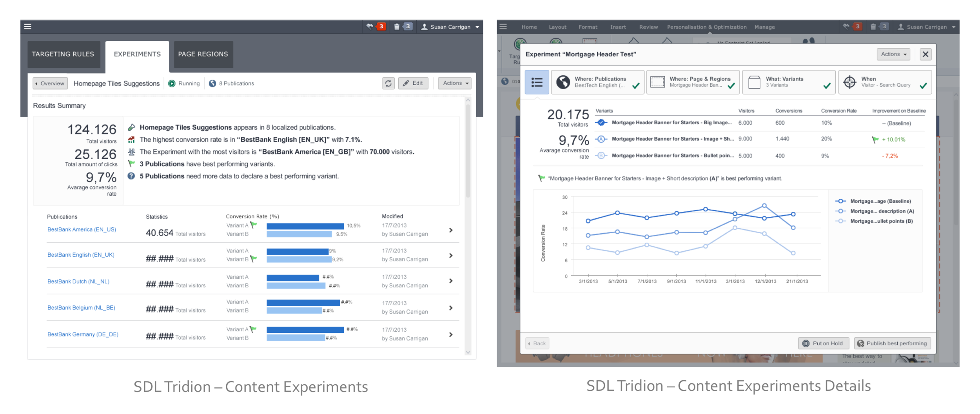Open Susan Carrigan user menu in left window
Viewport: 980px width, 414px height.
[x=450, y=27]
